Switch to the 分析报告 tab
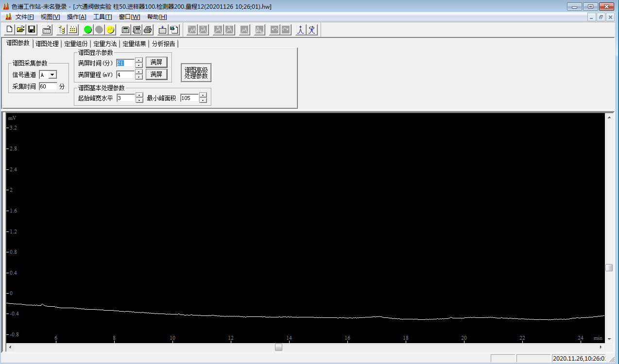This screenshot has height=364, width=619. (164, 44)
